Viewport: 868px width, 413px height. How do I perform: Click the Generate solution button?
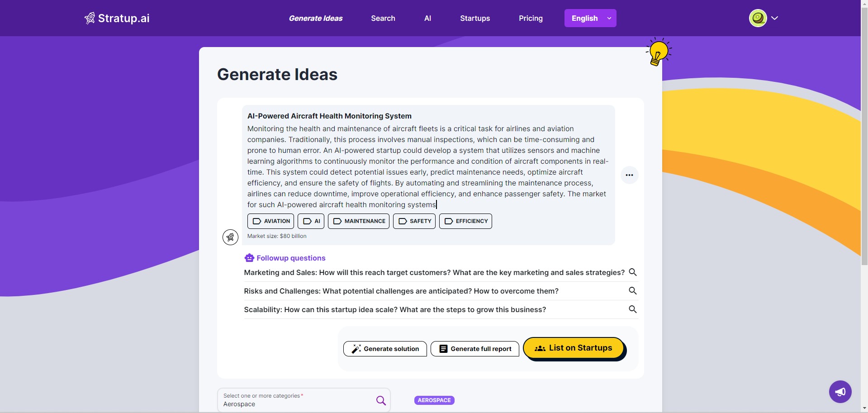tap(385, 349)
